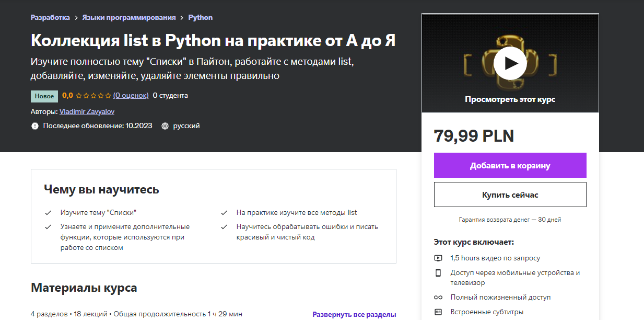Click the breadcrumb chevron after Разработка
644x320 pixels.
tap(76, 18)
